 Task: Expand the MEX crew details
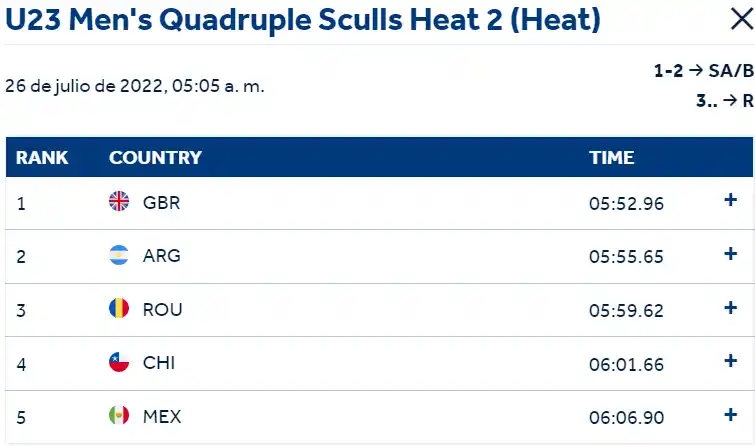[730, 415]
